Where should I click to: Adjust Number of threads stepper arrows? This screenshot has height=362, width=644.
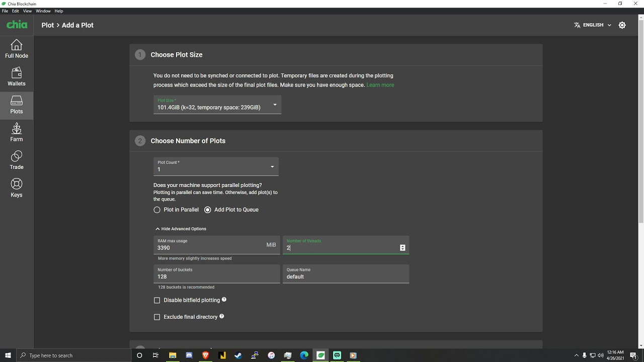click(x=403, y=247)
